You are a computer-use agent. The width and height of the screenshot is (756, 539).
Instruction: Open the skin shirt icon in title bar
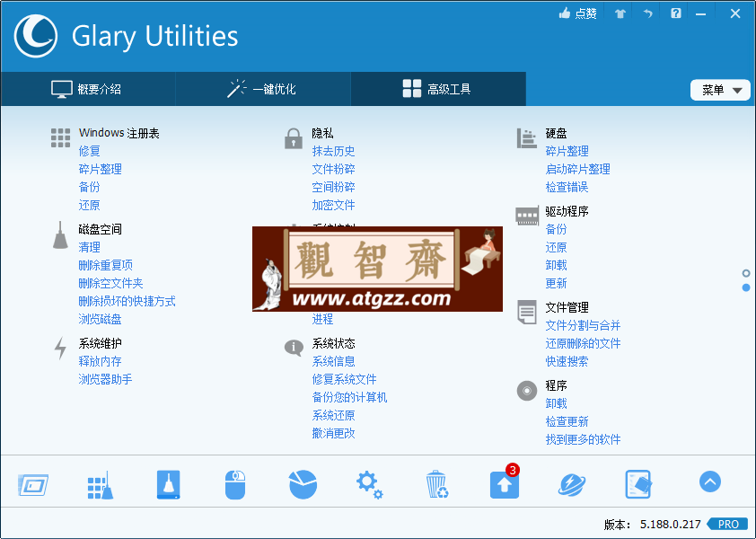[x=620, y=13]
